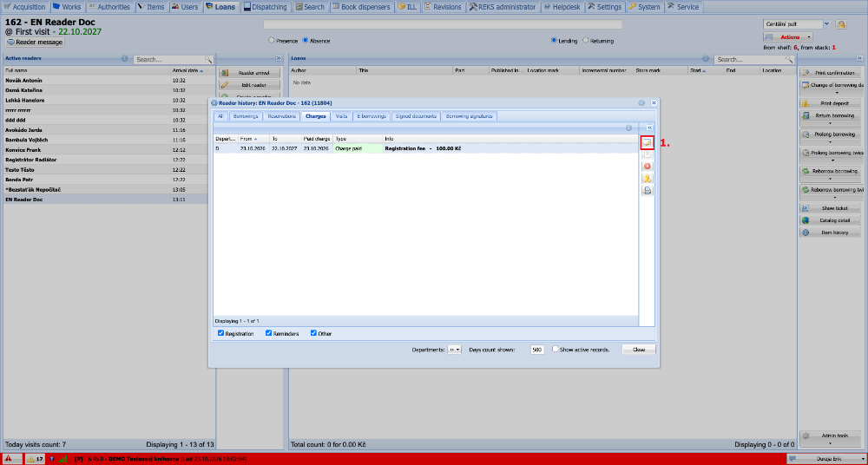Expand Admin tools dropdown
The image size is (868, 465).
[831, 437]
